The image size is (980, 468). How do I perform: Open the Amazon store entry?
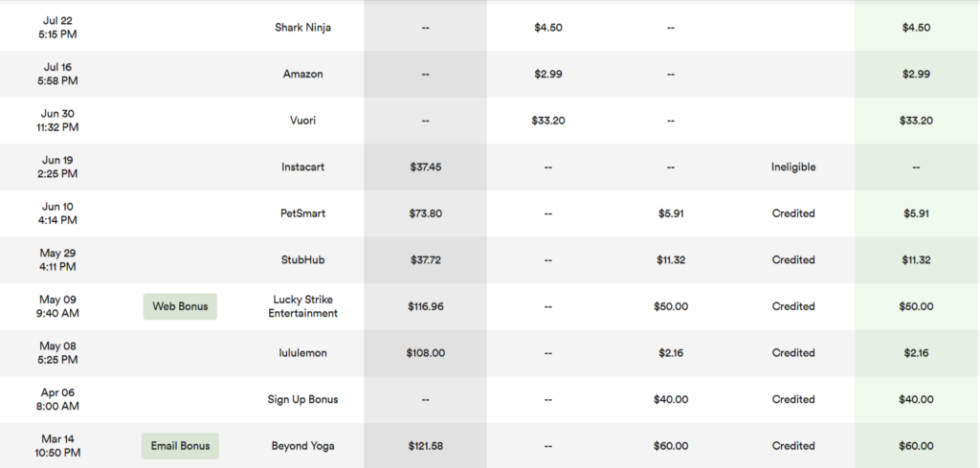(302, 74)
